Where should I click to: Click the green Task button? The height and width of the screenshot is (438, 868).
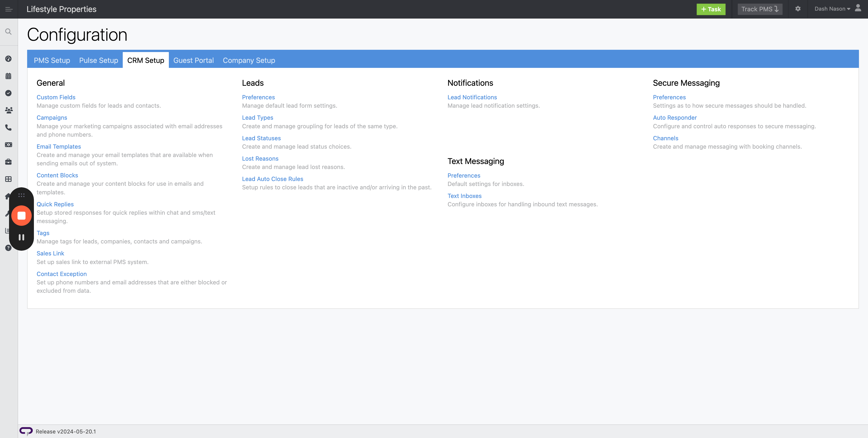point(711,9)
